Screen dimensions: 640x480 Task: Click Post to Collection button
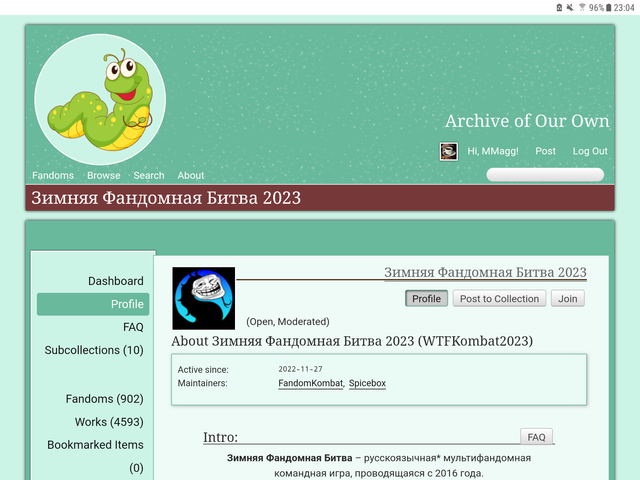[499, 299]
